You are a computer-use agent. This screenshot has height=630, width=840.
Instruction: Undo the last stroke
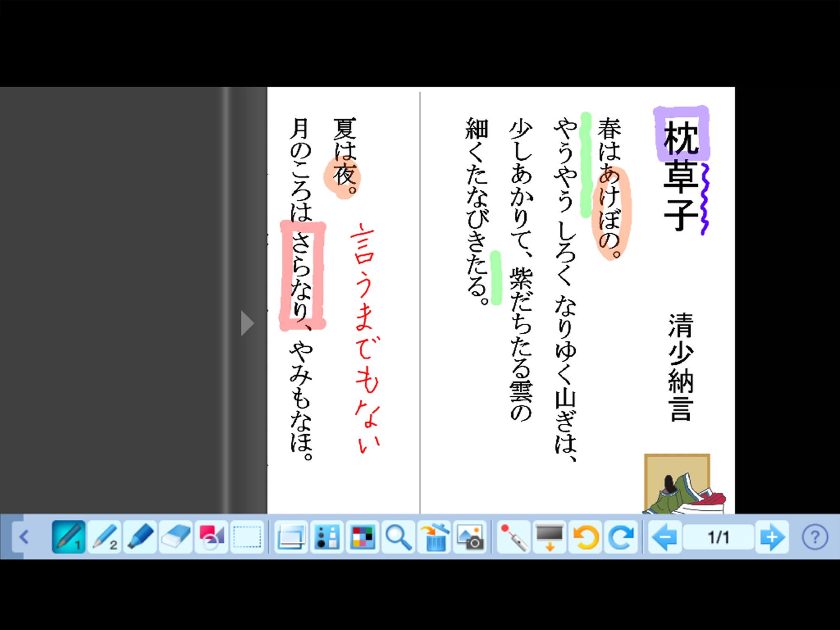point(585,536)
